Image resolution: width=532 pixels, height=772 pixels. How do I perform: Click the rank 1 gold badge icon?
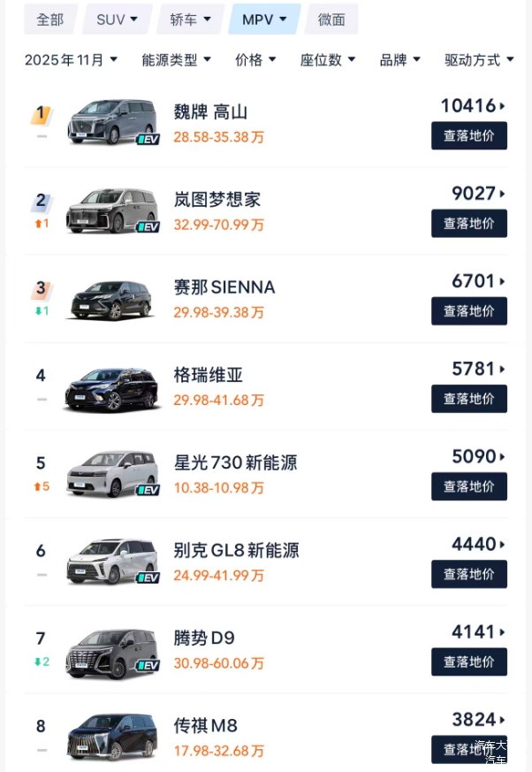[x=41, y=114]
